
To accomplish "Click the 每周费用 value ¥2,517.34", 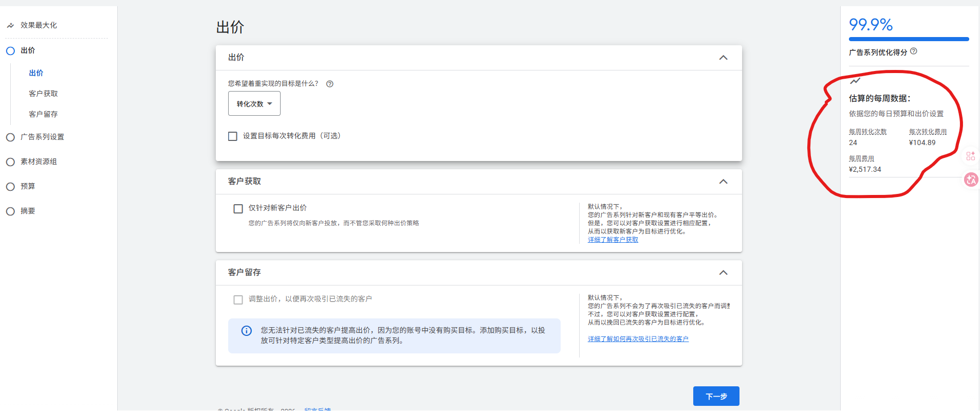I will coord(865,169).
